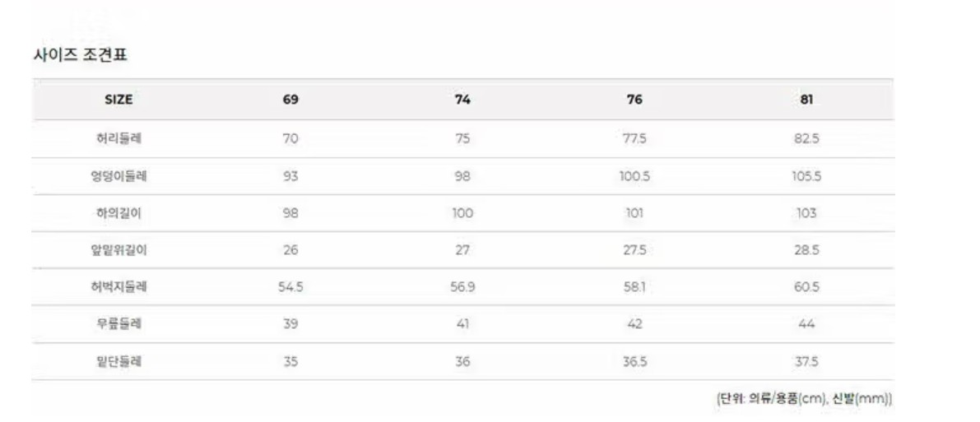980x422 pixels.
Task: Click the 밑단둘레 row label
Action: 118,361
